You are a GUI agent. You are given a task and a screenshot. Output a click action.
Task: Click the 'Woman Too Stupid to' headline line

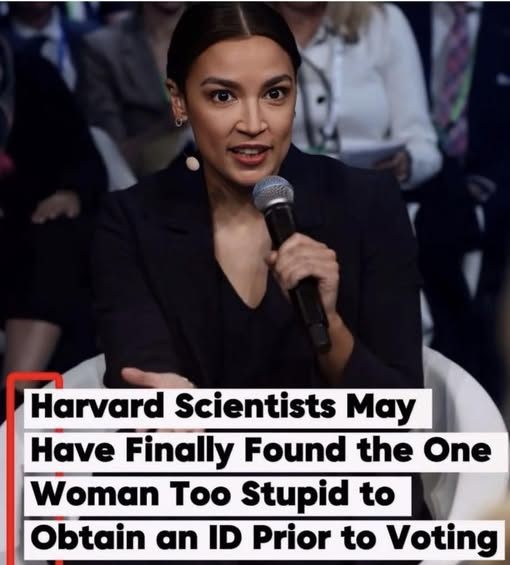pyautogui.click(x=217, y=495)
